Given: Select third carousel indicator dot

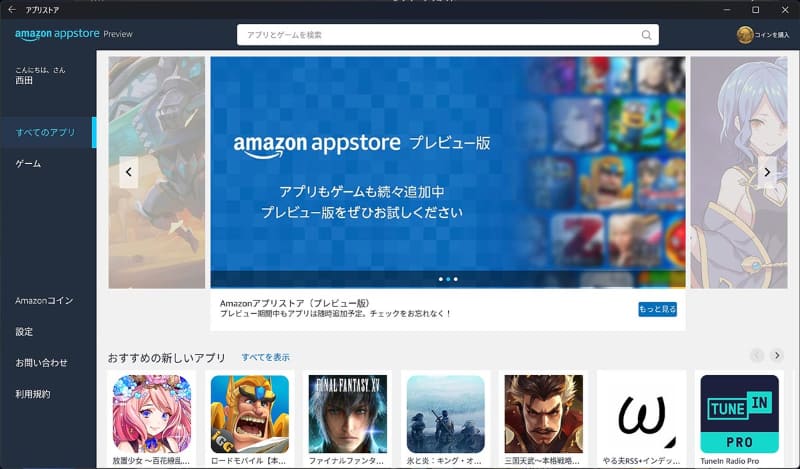Looking at the screenshot, I should pos(456,279).
